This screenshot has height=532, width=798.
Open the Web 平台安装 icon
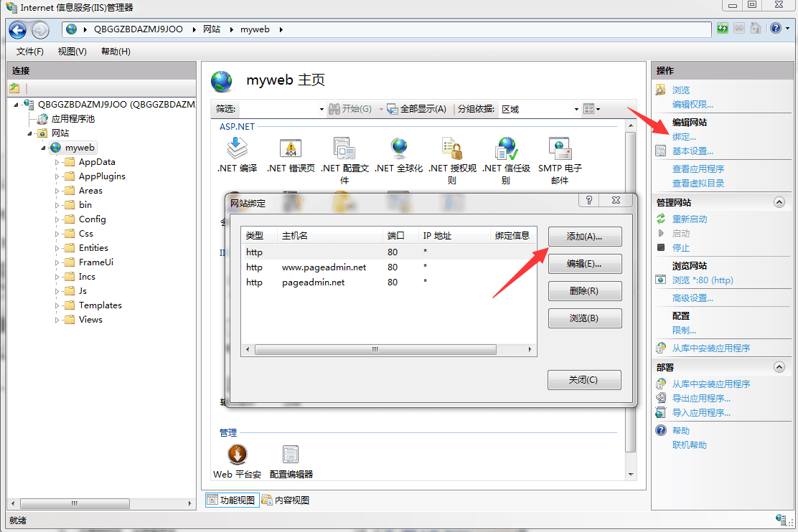(237, 454)
